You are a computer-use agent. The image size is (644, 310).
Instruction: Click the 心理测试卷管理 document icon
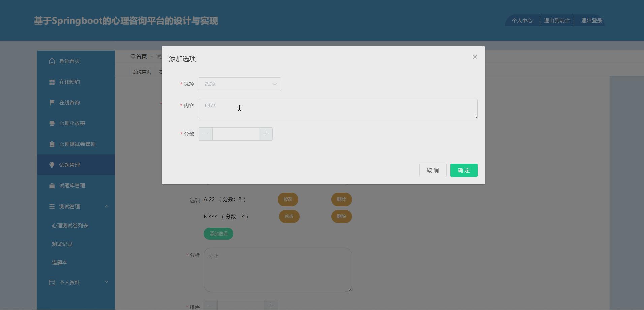pos(52,144)
